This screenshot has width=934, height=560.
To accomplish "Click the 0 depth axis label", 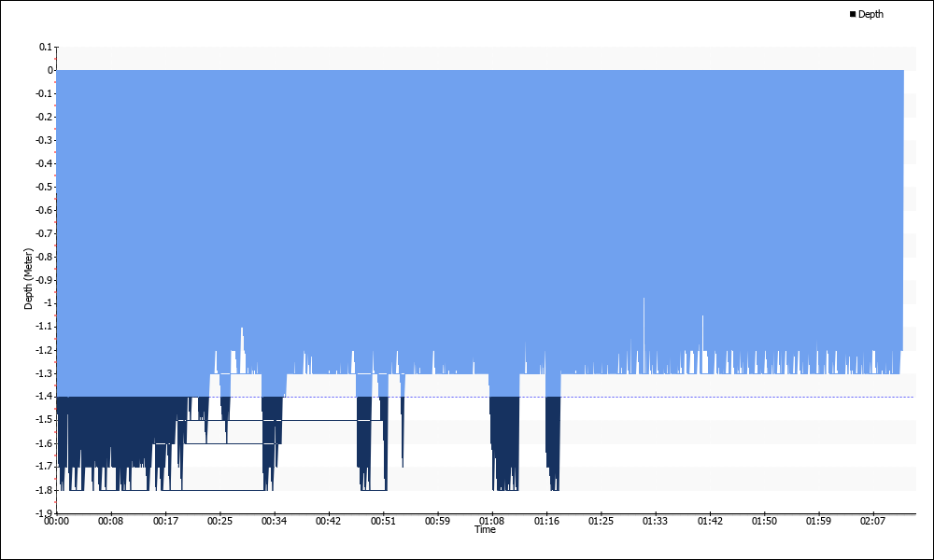I will 50,70.
